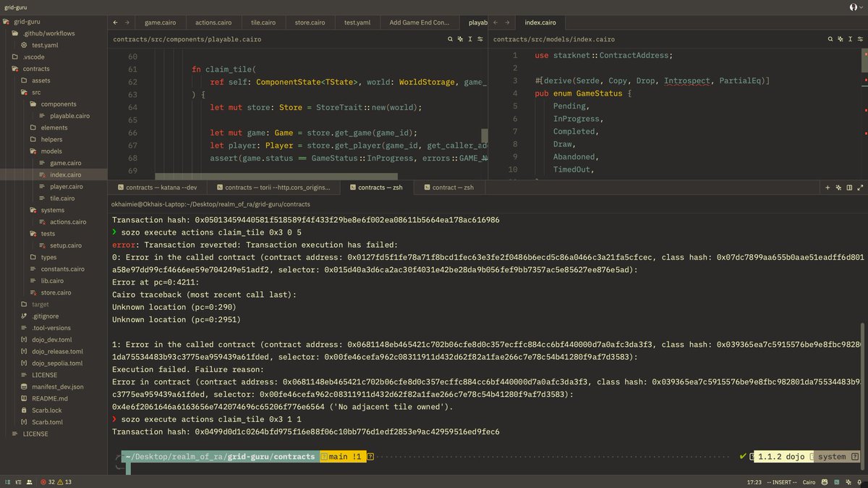The width and height of the screenshot is (868, 488).
Task: Switch to the test.yaml tab
Action: [357, 22]
